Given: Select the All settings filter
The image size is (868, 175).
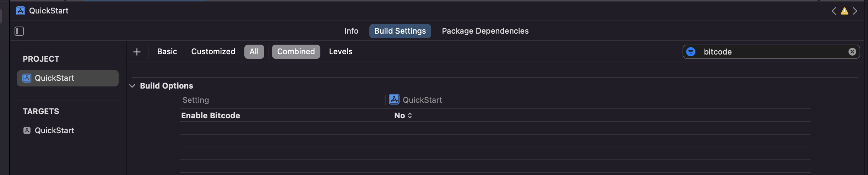Looking at the screenshot, I should click(254, 52).
